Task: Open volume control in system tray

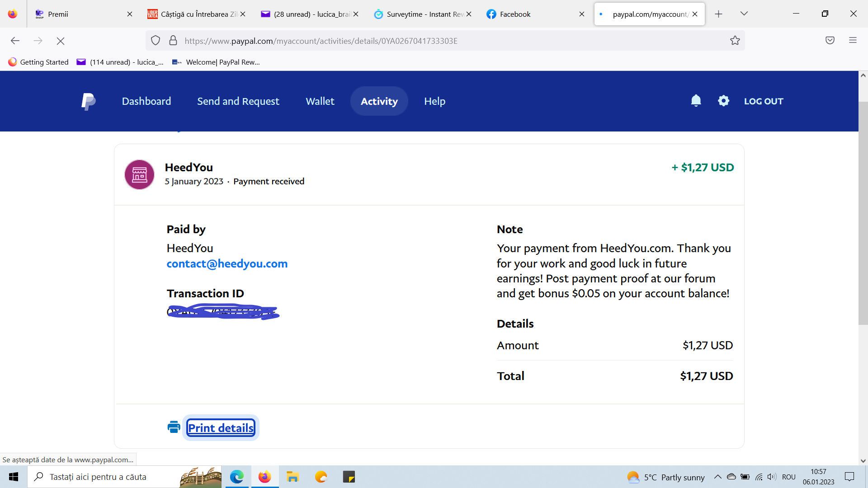Action: pyautogui.click(x=772, y=477)
